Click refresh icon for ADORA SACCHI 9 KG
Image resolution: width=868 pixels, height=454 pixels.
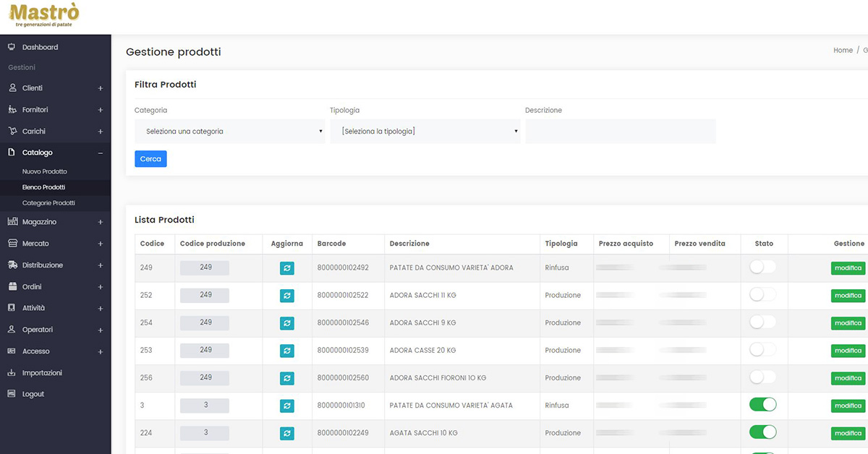287,323
